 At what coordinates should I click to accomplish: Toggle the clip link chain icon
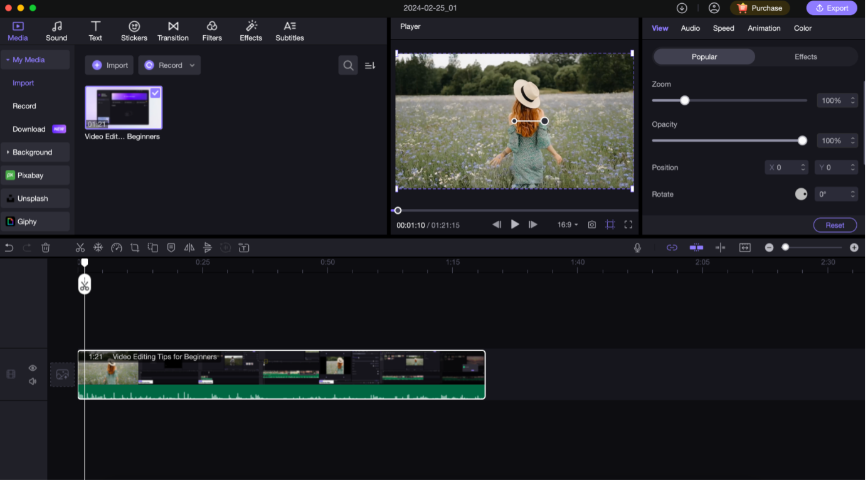point(672,248)
